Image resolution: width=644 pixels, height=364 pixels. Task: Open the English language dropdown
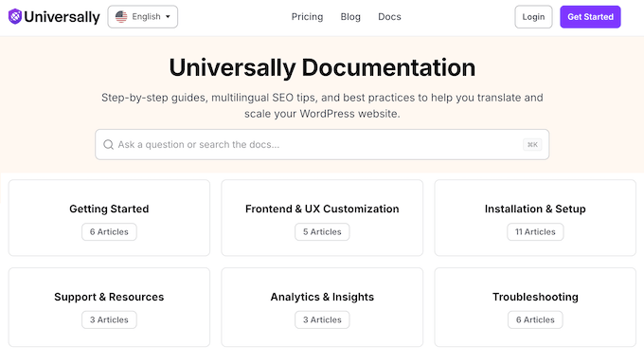pos(142,17)
